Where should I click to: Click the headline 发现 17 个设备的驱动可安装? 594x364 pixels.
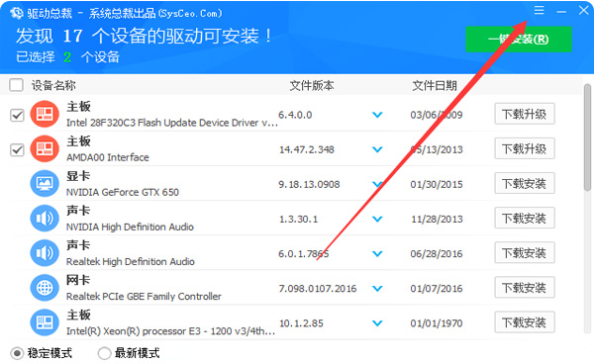tap(144, 37)
